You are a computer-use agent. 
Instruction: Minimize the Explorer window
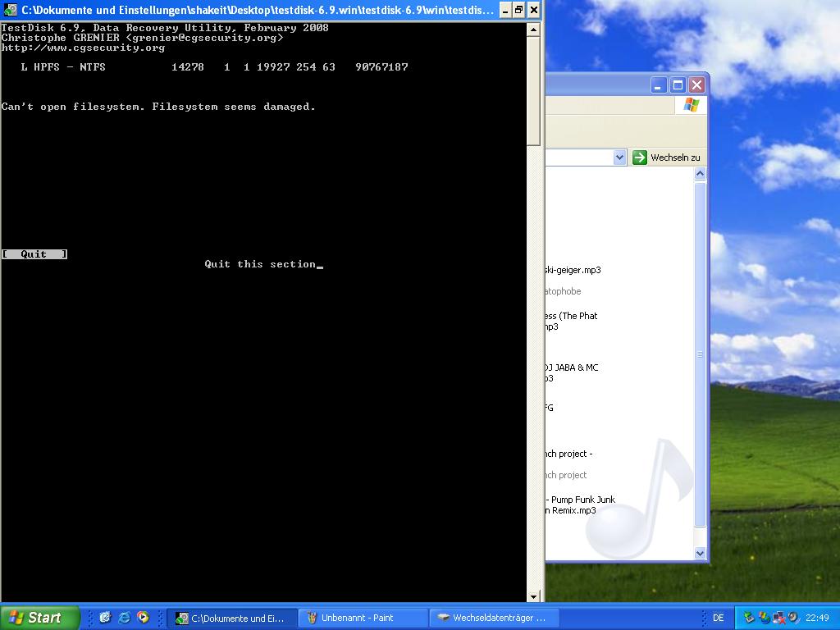(659, 85)
